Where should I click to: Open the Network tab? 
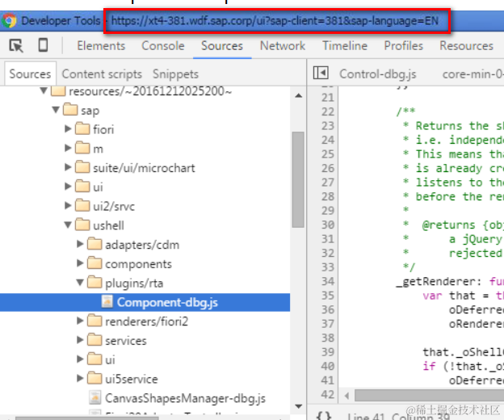(x=283, y=45)
